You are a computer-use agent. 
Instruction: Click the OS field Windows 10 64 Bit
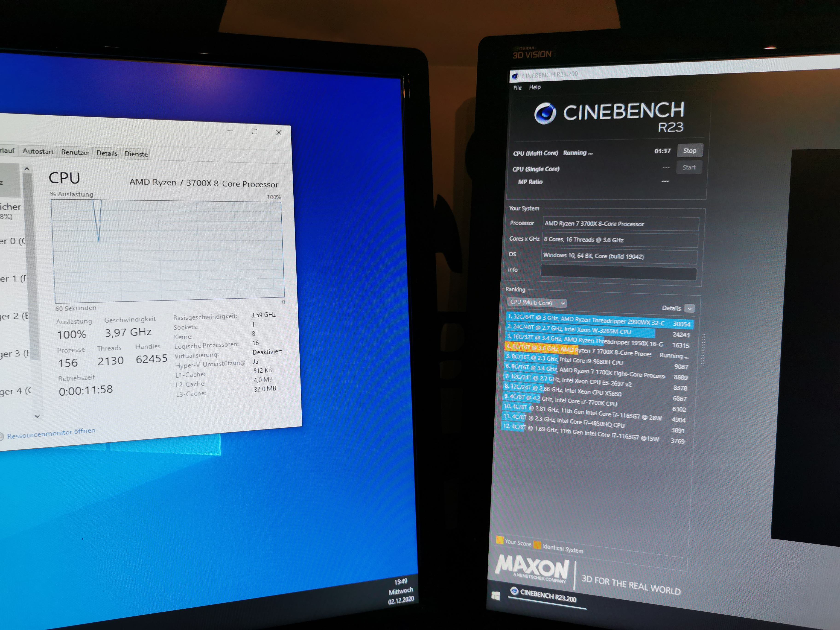pyautogui.click(x=619, y=256)
